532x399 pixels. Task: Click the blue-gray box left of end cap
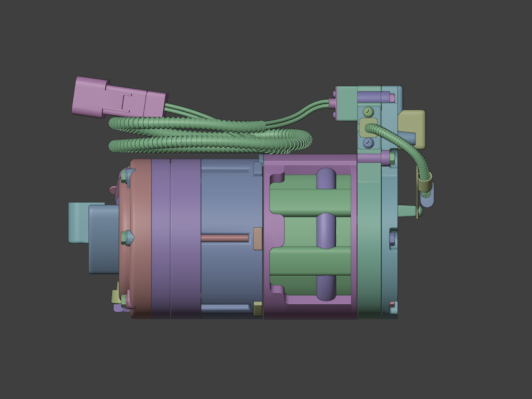click(104, 239)
